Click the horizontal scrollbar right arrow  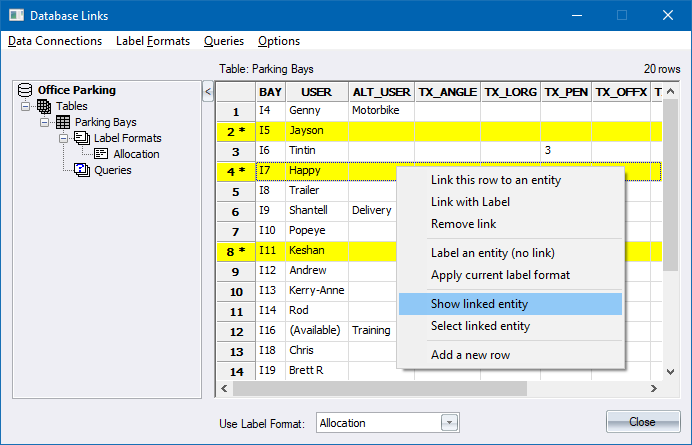(x=653, y=387)
